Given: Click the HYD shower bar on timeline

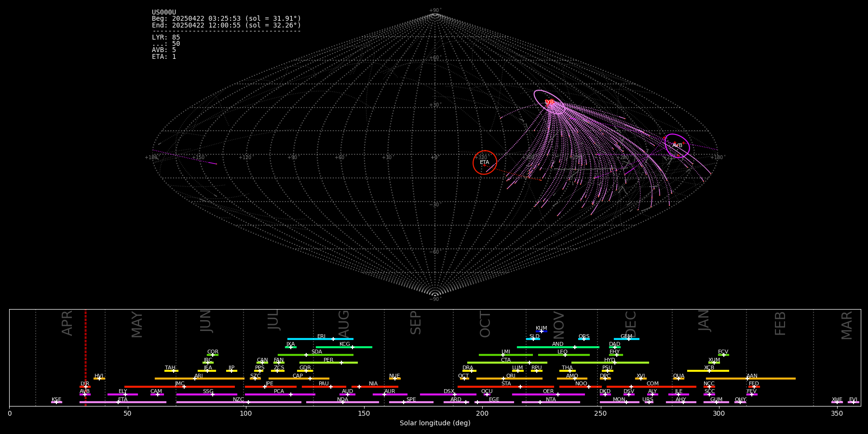Looking at the screenshot, I should pos(610,363).
